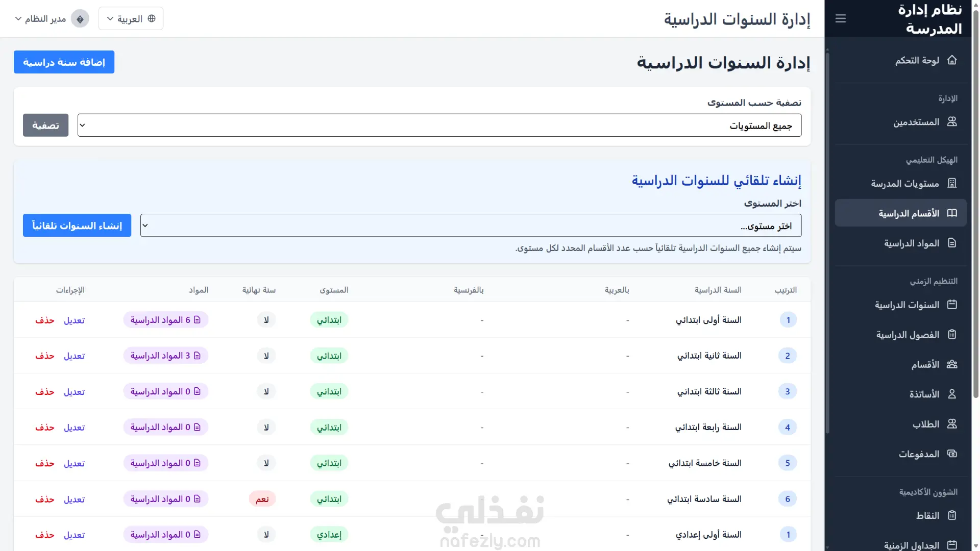
Task: Open the العربية language selector
Action: point(131,19)
